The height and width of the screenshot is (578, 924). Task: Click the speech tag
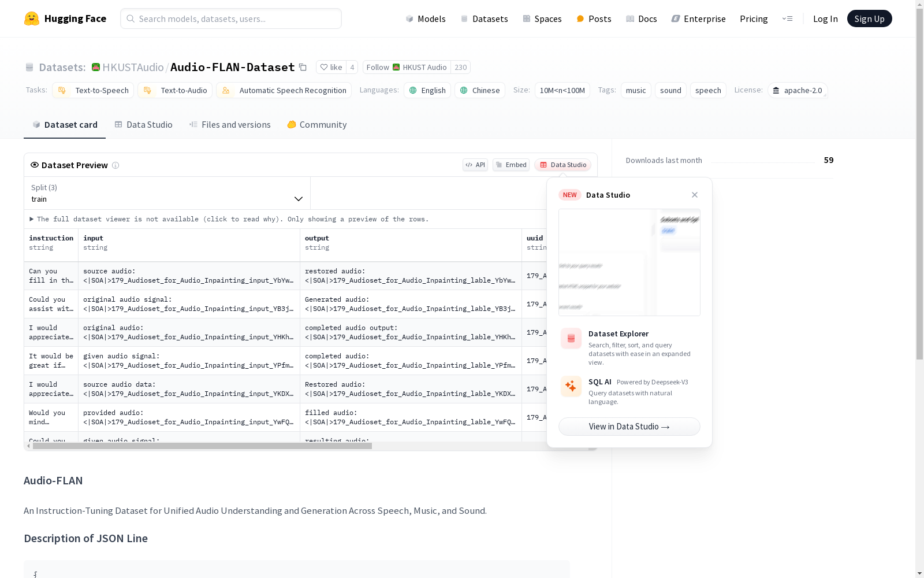[708, 90]
